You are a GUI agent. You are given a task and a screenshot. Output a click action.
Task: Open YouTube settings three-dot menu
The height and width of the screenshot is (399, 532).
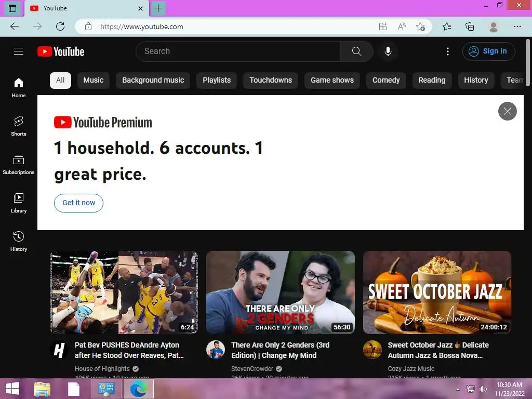click(x=448, y=51)
